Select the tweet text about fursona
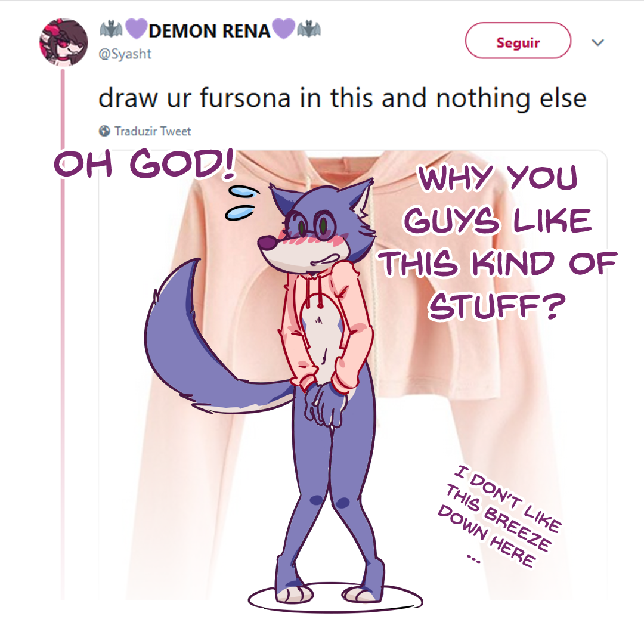This screenshot has width=644, height=644. coord(342,98)
